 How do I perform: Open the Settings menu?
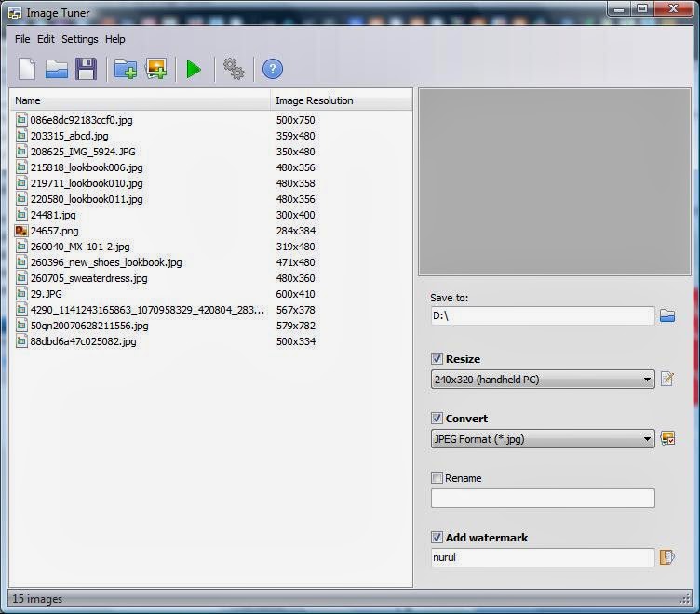point(79,39)
